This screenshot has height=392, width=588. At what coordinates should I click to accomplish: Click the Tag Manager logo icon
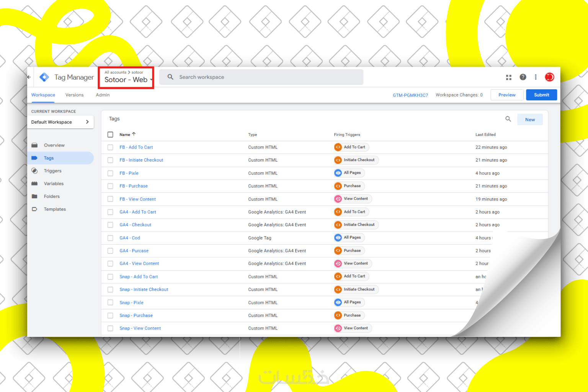(44, 77)
